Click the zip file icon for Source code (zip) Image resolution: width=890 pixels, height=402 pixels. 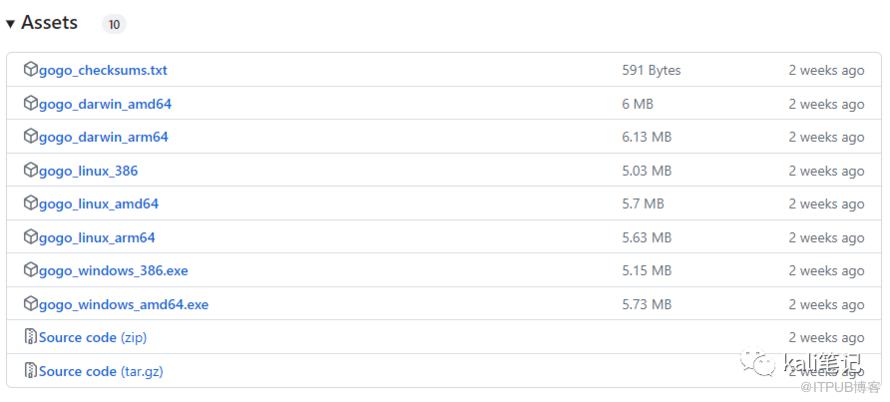pos(31,337)
